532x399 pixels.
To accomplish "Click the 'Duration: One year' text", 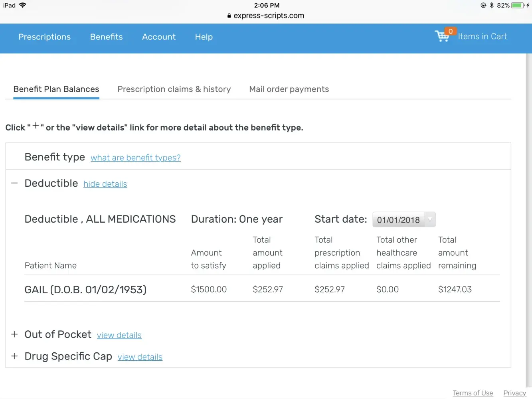I will (237, 219).
